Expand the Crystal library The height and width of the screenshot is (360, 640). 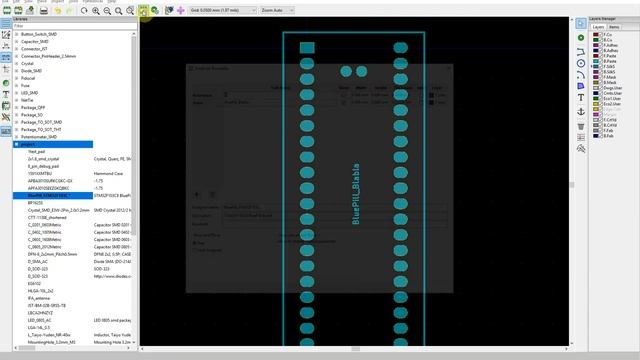click(17, 64)
